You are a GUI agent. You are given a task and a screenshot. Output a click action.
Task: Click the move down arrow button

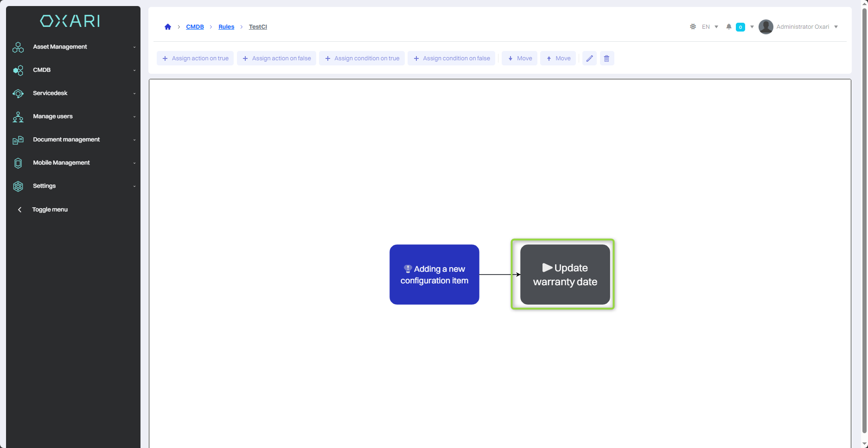(x=519, y=58)
